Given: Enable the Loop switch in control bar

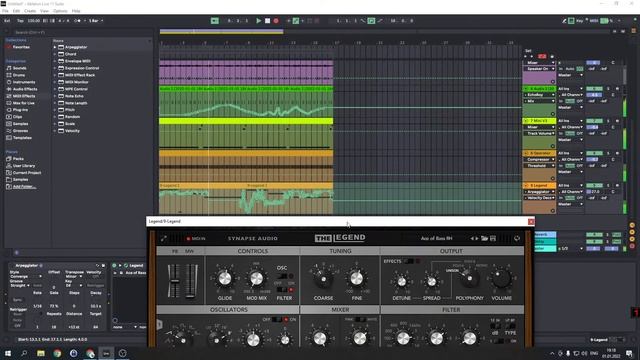Looking at the screenshot, I should pos(371,20).
